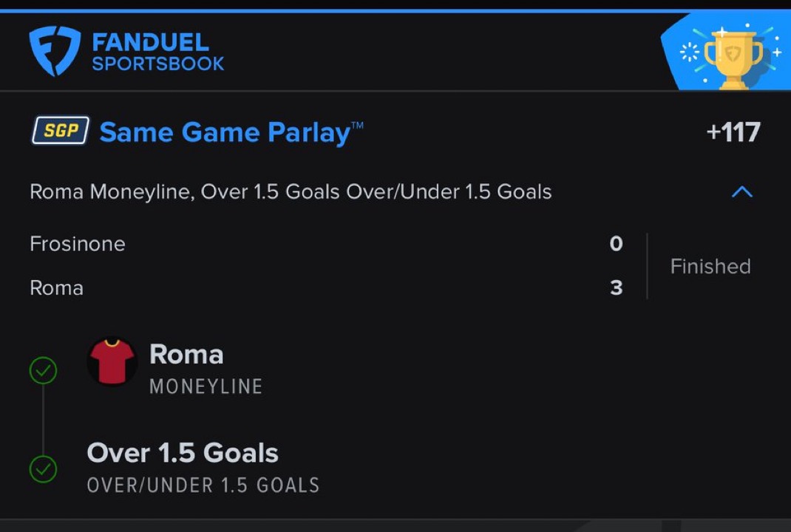Click the OVER/UNDER 1.5 GOALS market label
This screenshot has height=532, width=791.
203,485
